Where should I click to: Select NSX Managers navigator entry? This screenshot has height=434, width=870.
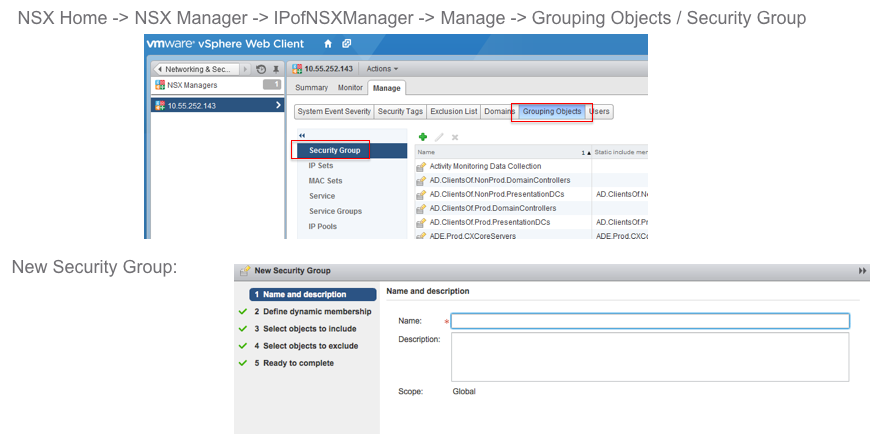coord(218,85)
